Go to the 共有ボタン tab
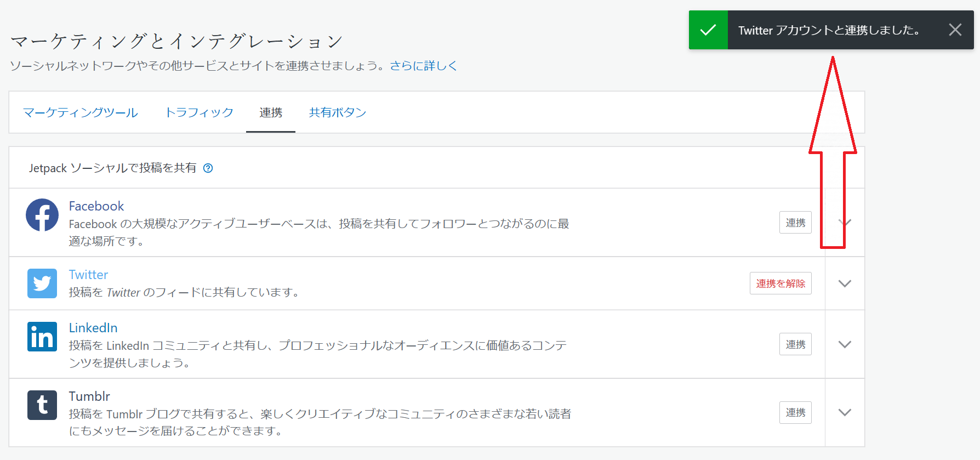 pos(338,112)
